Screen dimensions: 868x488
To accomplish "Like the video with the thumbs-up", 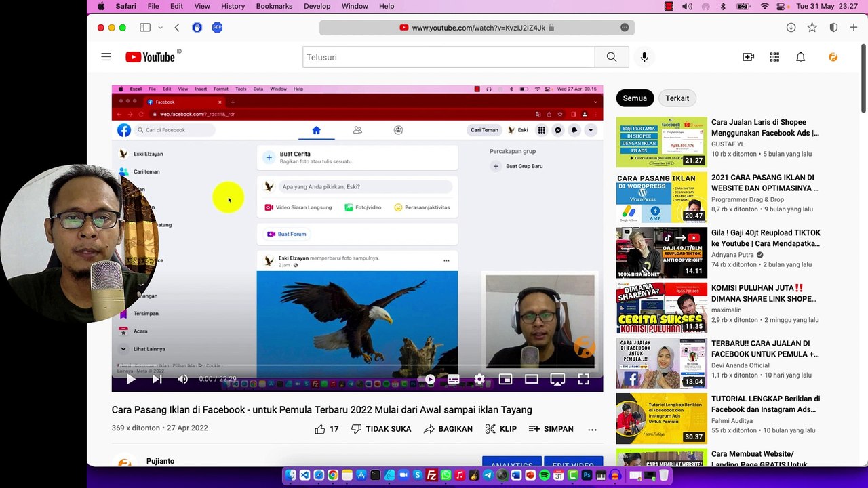I will [x=320, y=429].
